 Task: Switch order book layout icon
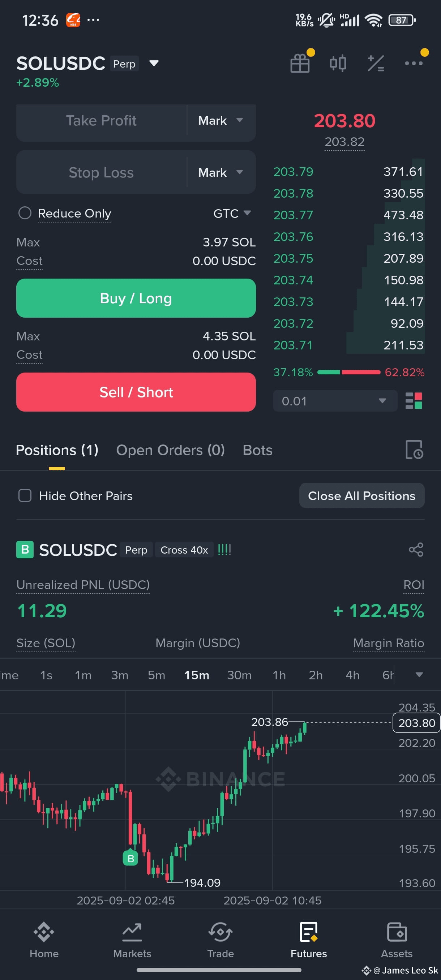(x=414, y=401)
